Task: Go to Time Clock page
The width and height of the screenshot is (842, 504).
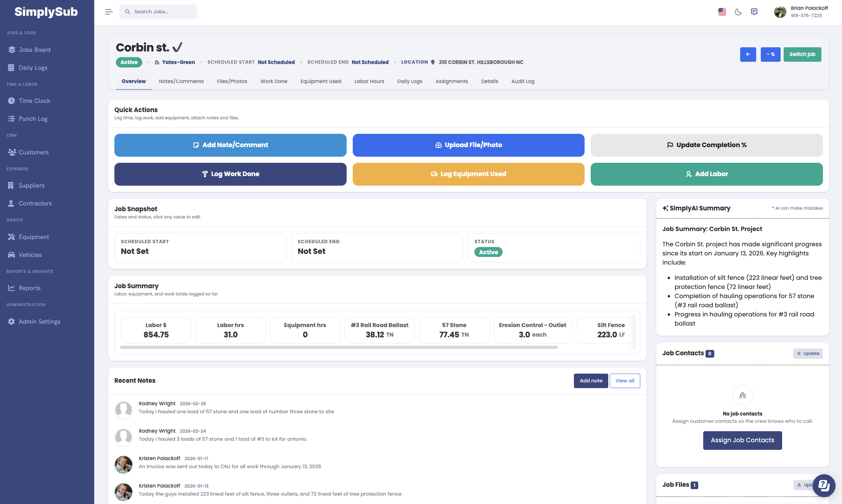Action: tap(34, 101)
